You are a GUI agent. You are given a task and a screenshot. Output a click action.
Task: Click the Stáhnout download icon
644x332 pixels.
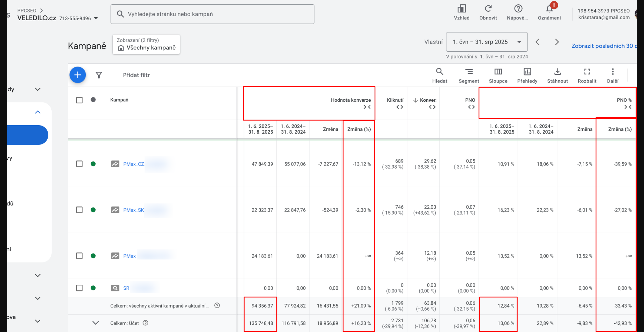pos(557,75)
